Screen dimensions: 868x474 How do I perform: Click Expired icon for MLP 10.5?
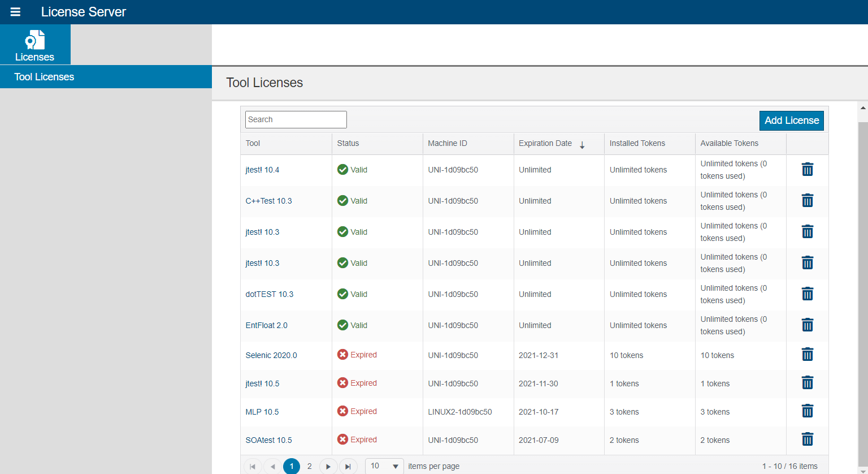[342, 411]
